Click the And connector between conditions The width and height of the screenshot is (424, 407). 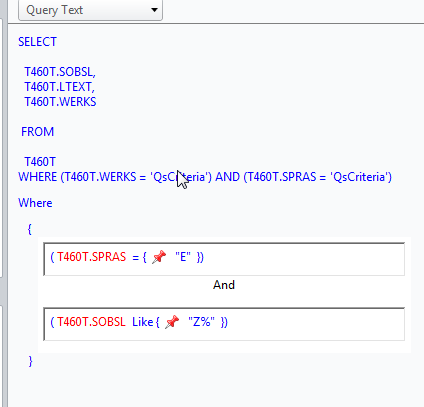(224, 285)
